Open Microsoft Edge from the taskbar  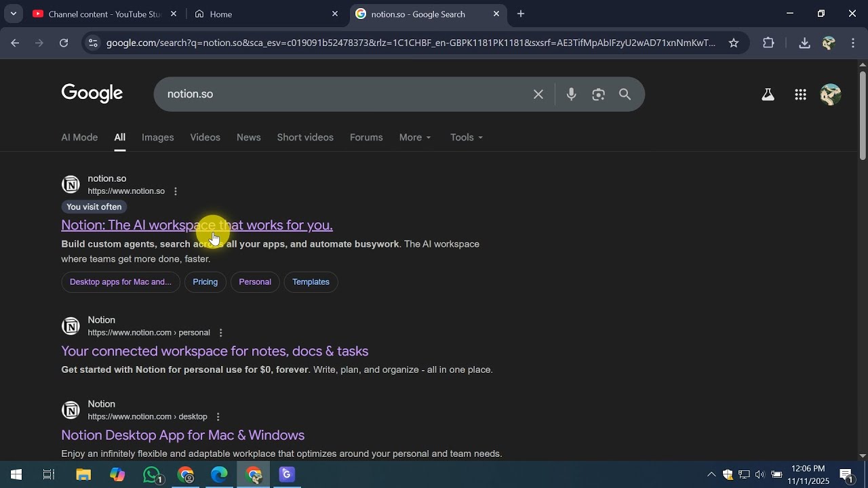pyautogui.click(x=219, y=474)
